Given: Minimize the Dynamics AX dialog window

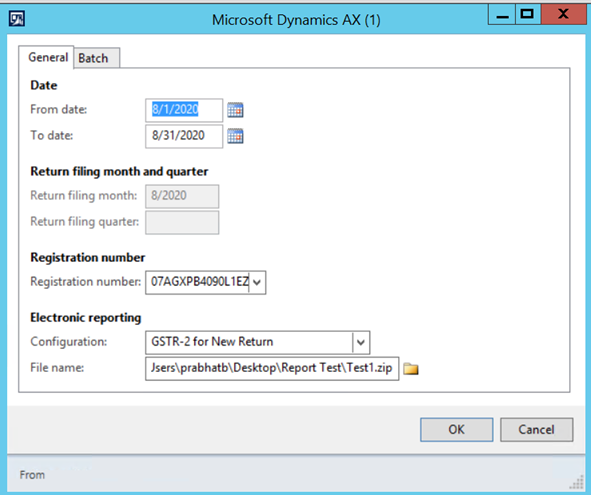Looking at the screenshot, I should coord(502,15).
